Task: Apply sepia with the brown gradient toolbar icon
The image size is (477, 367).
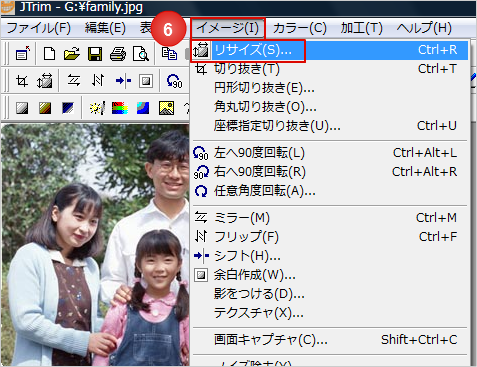Action: tap(45, 108)
